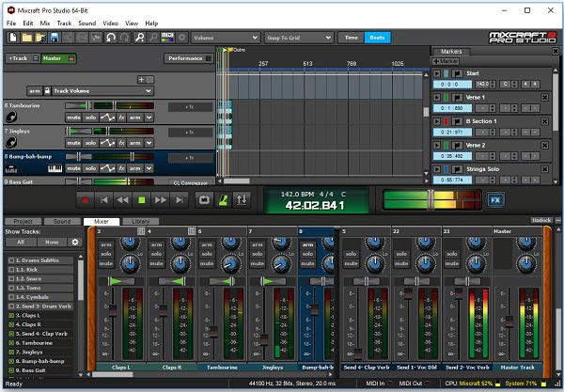This screenshot has width=564, height=392.
Task: Click the green Stop button
Action: (142, 200)
